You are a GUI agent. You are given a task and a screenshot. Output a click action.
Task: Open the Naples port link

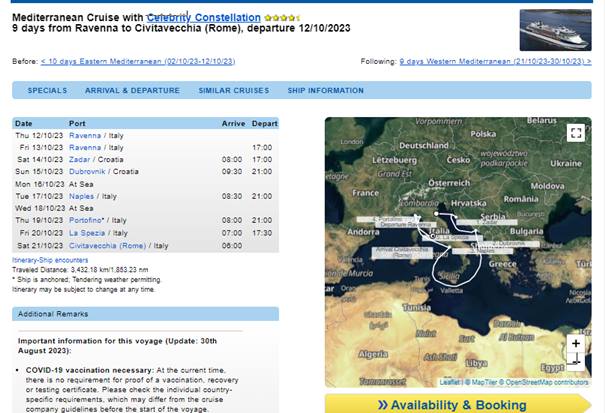(81, 196)
